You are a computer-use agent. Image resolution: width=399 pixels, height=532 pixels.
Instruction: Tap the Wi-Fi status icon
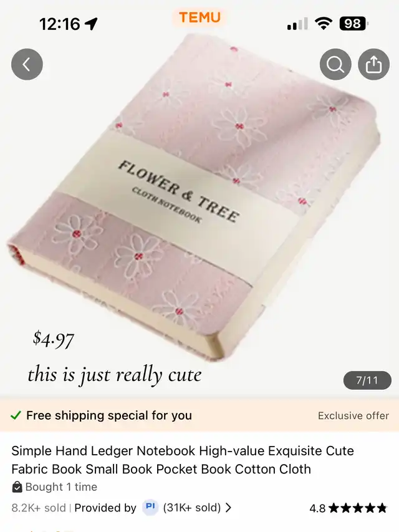324,24
